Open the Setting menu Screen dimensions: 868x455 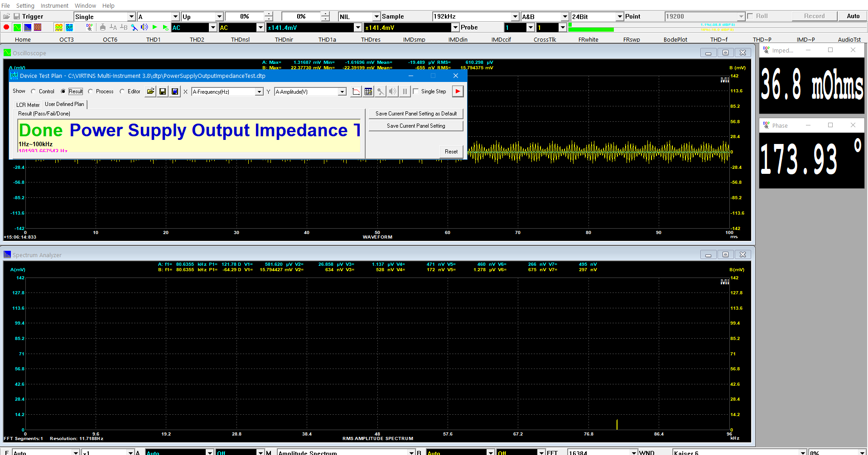tap(25, 5)
